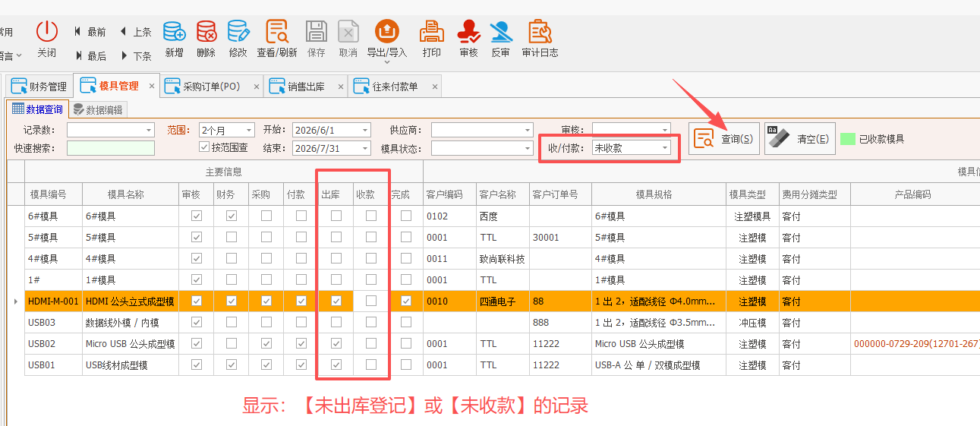The height and width of the screenshot is (426, 980).
Task: Click the red product code 000000-0729-209
Action: 916,343
